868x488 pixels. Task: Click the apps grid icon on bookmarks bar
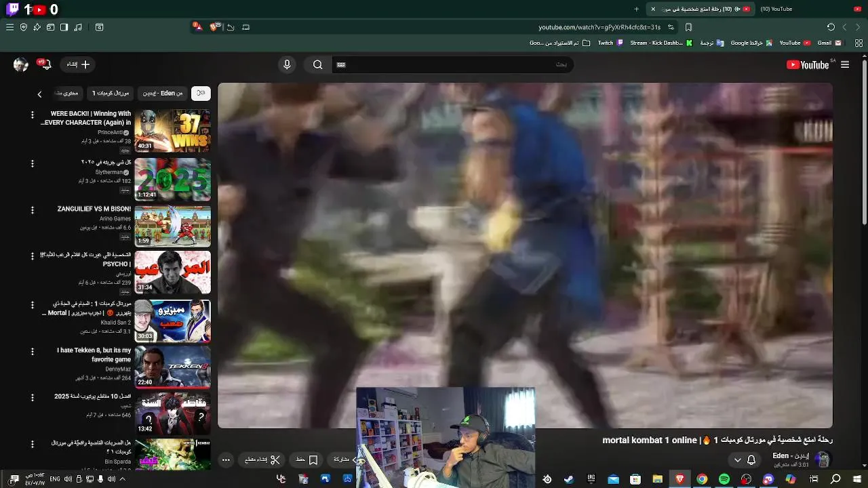859,43
